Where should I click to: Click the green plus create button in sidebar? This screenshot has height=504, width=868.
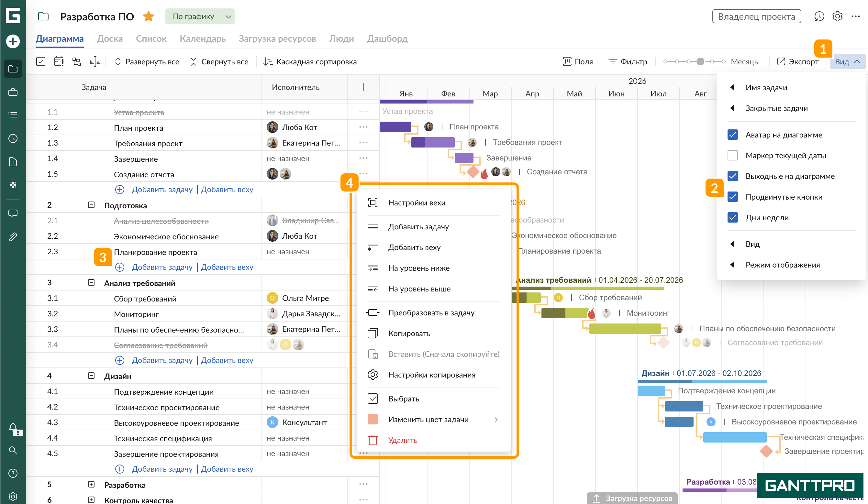[13, 41]
